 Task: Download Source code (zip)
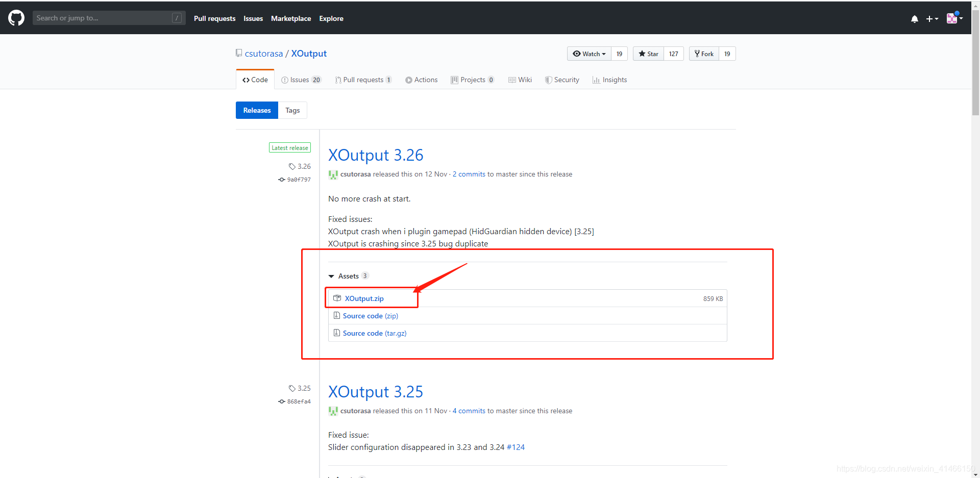point(371,316)
